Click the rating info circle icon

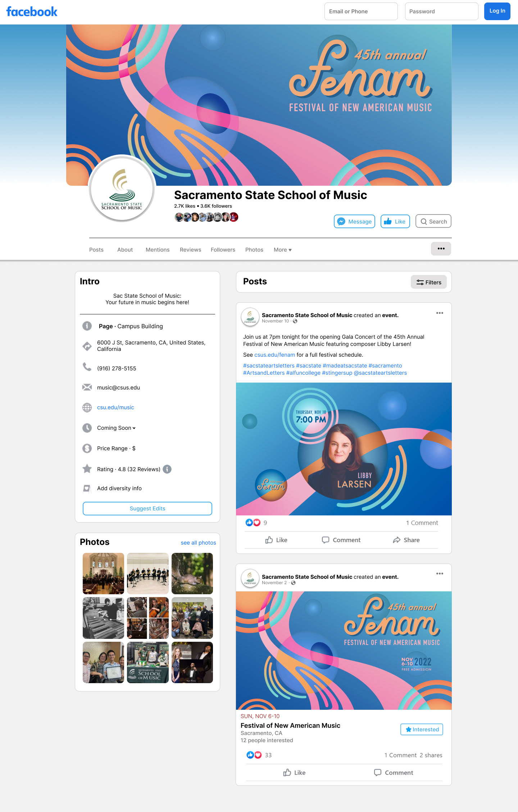(167, 469)
